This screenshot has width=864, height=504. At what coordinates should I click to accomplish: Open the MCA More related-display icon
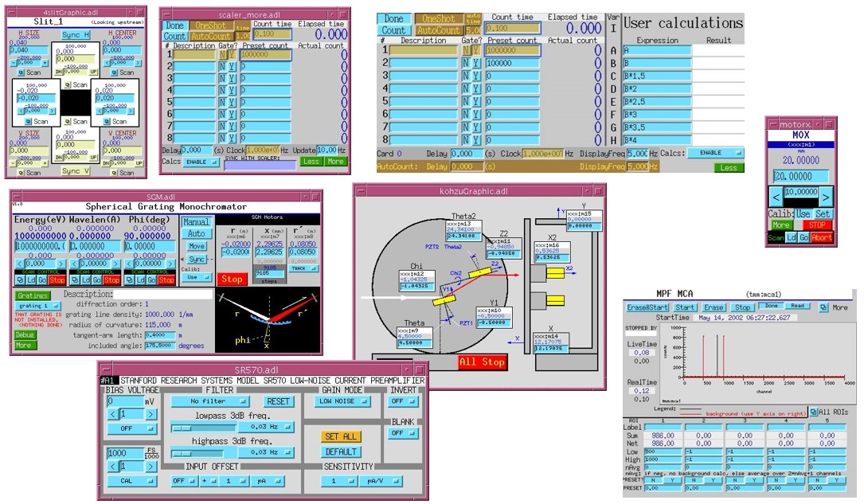823,308
